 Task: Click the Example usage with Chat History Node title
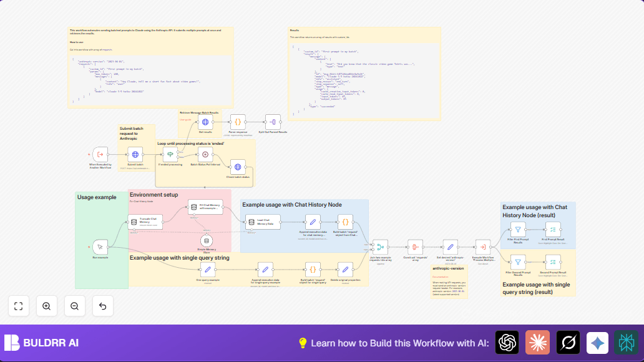click(292, 205)
